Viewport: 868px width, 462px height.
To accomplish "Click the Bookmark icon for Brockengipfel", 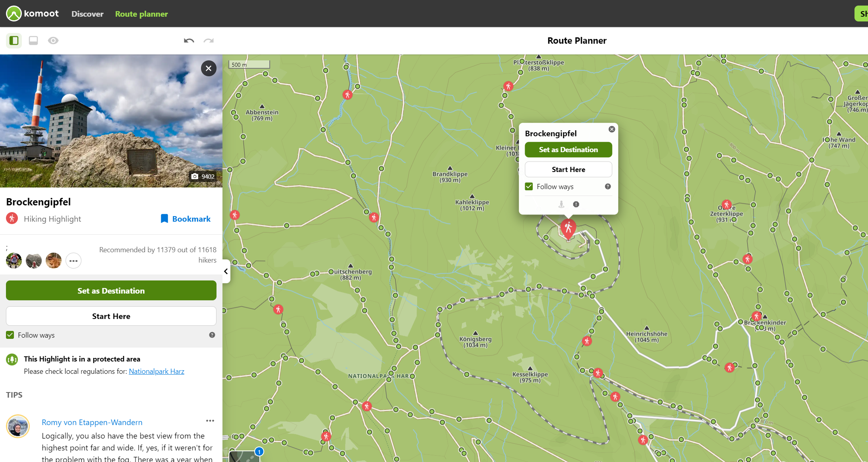I will pos(164,219).
